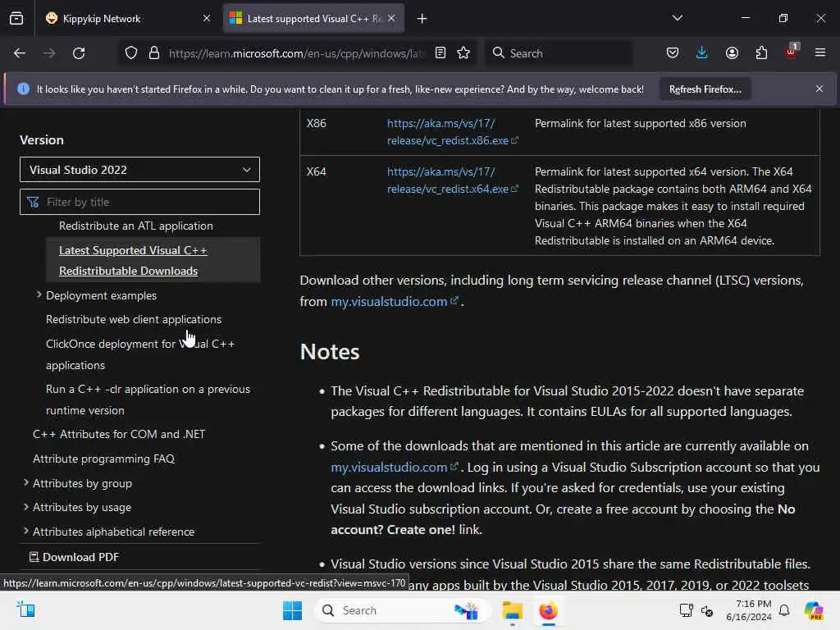The height and width of the screenshot is (630, 840).
Task: Toggle reader view icon
Action: (441, 53)
